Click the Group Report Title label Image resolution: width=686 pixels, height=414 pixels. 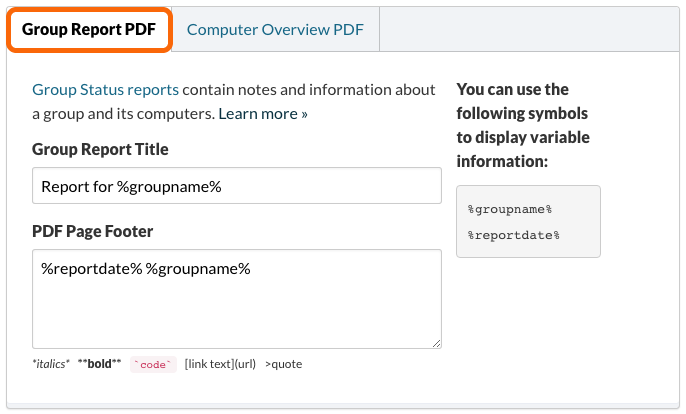click(x=100, y=149)
